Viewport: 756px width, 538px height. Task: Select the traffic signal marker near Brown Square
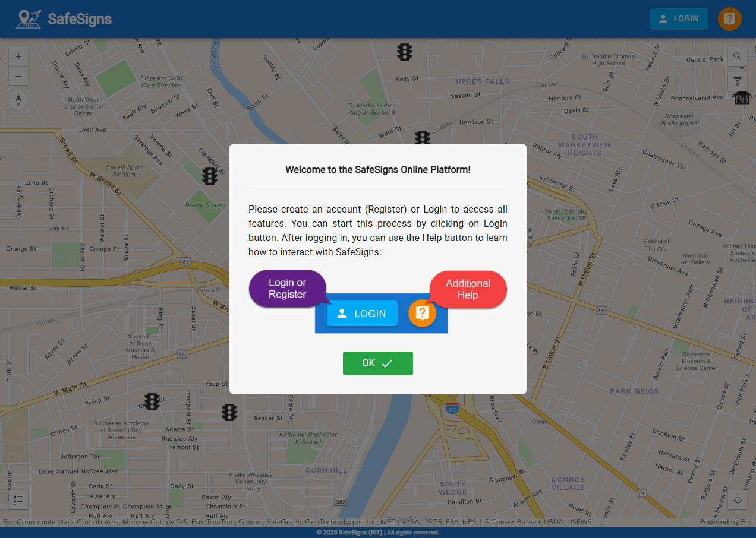coord(210,176)
